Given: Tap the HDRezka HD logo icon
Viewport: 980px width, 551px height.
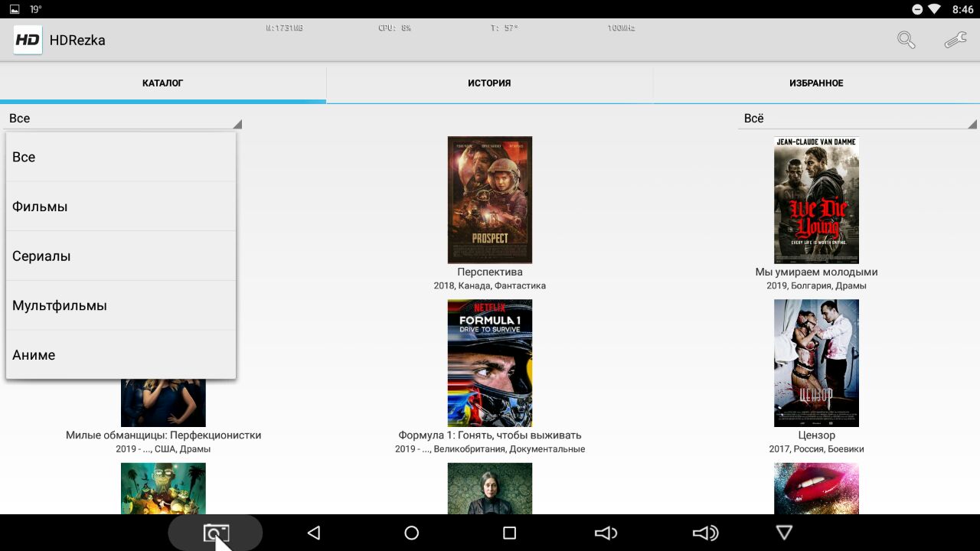Looking at the screenshot, I should point(28,40).
